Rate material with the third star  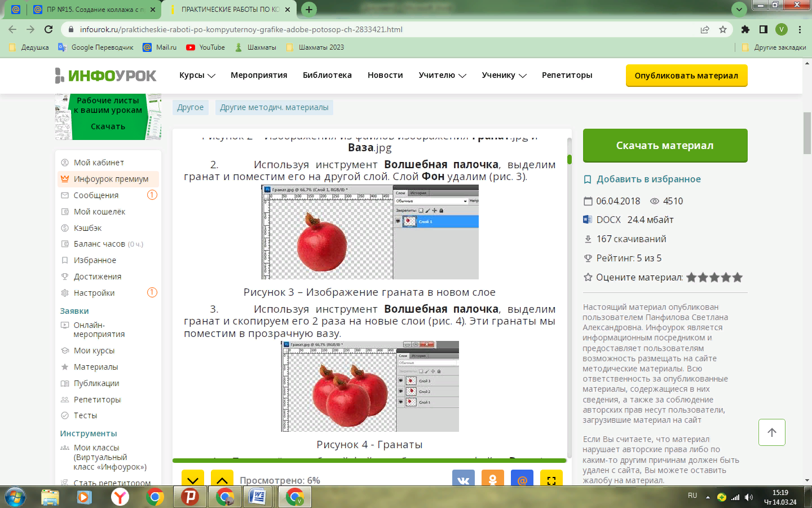click(x=714, y=277)
